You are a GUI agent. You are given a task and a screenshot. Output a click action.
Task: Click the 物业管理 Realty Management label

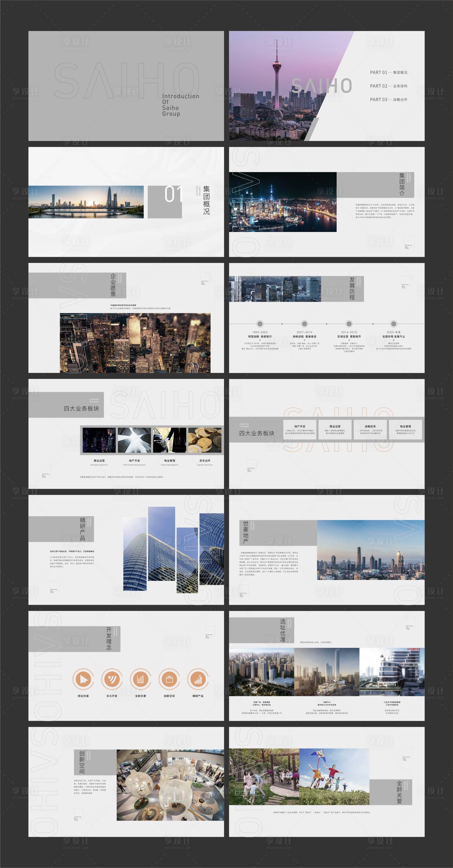click(x=169, y=462)
